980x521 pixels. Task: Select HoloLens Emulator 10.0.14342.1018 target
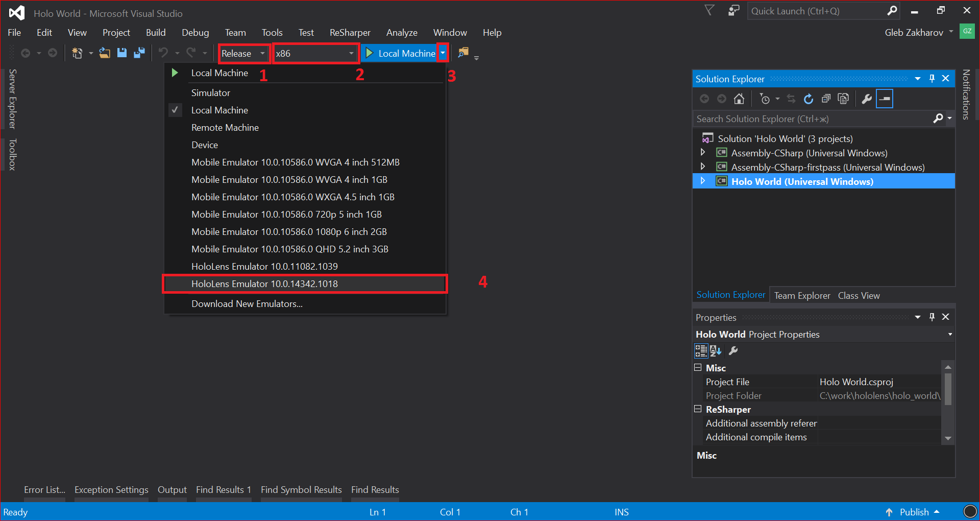click(305, 284)
